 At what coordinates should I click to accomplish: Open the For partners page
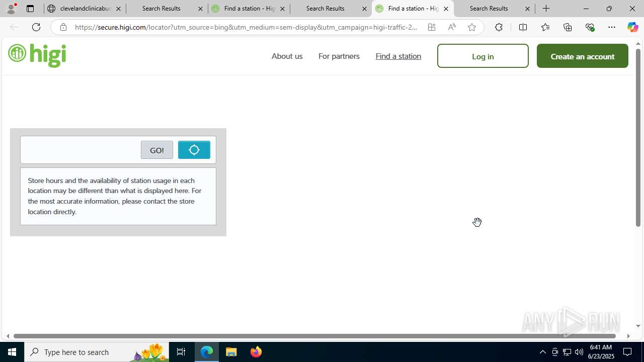tap(339, 56)
